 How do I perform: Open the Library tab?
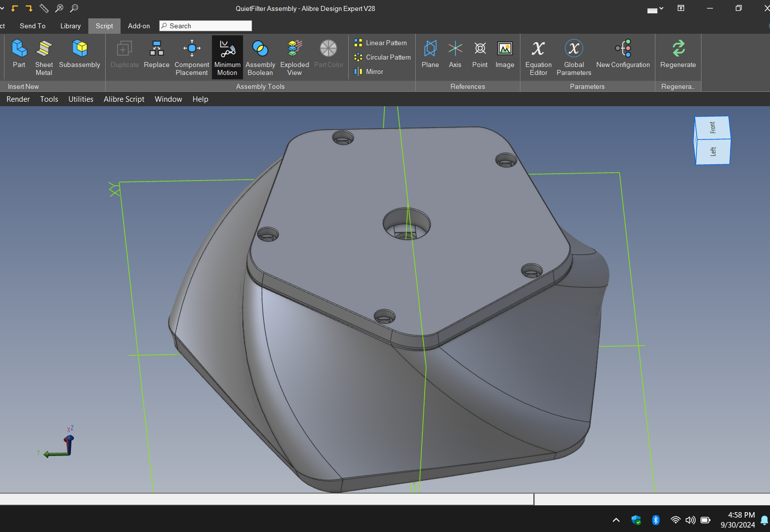pyautogui.click(x=70, y=26)
